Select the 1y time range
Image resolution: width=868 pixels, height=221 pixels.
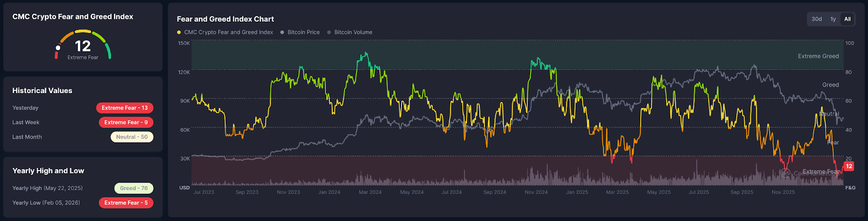click(833, 19)
